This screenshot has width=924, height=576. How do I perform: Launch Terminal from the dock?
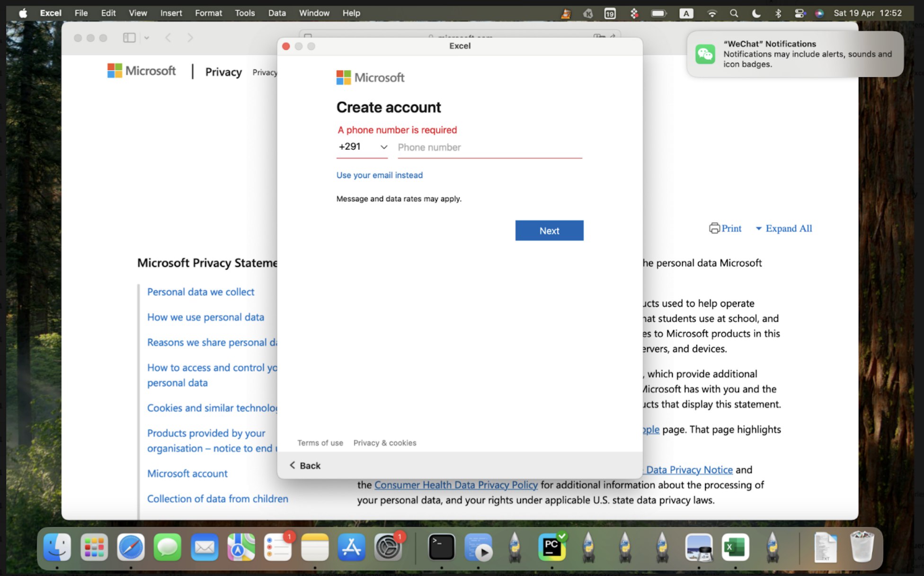(x=441, y=548)
